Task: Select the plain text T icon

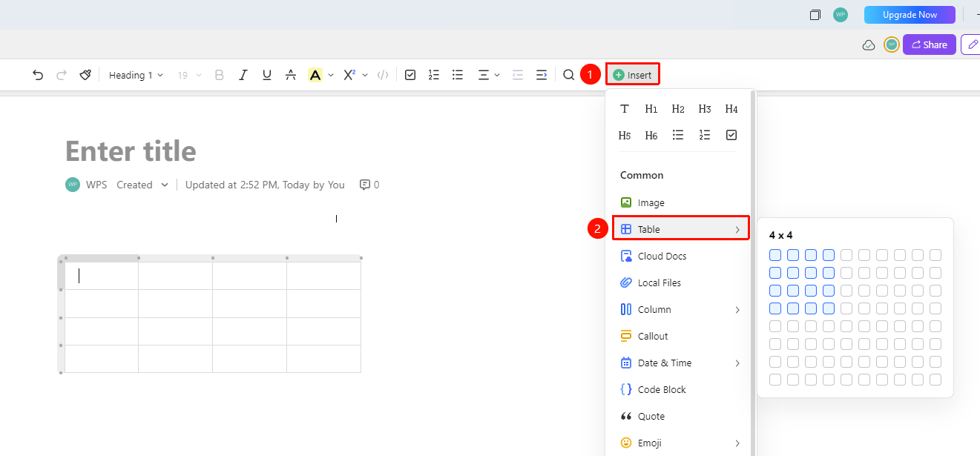Action: coord(625,109)
